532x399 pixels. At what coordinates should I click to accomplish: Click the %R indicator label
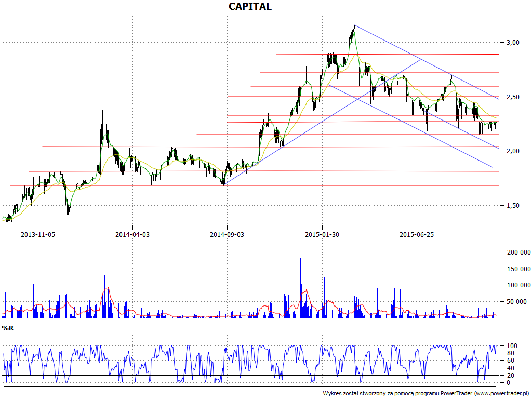pos(8,328)
